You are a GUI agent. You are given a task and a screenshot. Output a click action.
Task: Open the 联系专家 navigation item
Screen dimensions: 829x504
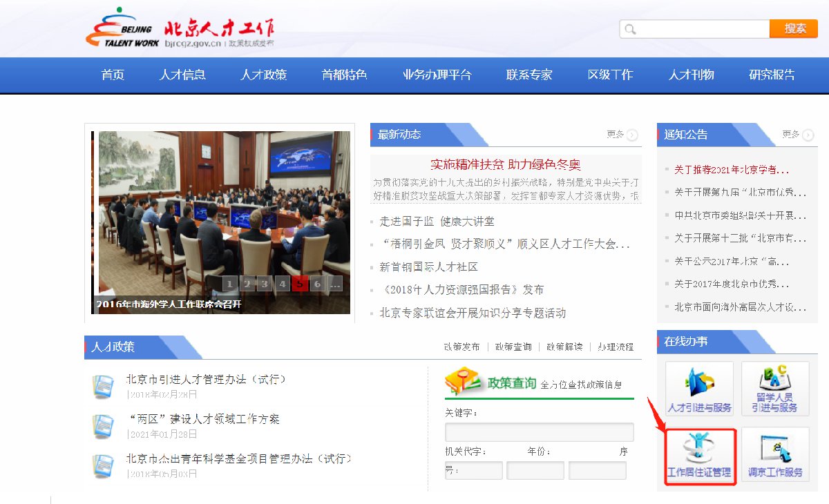(x=529, y=75)
